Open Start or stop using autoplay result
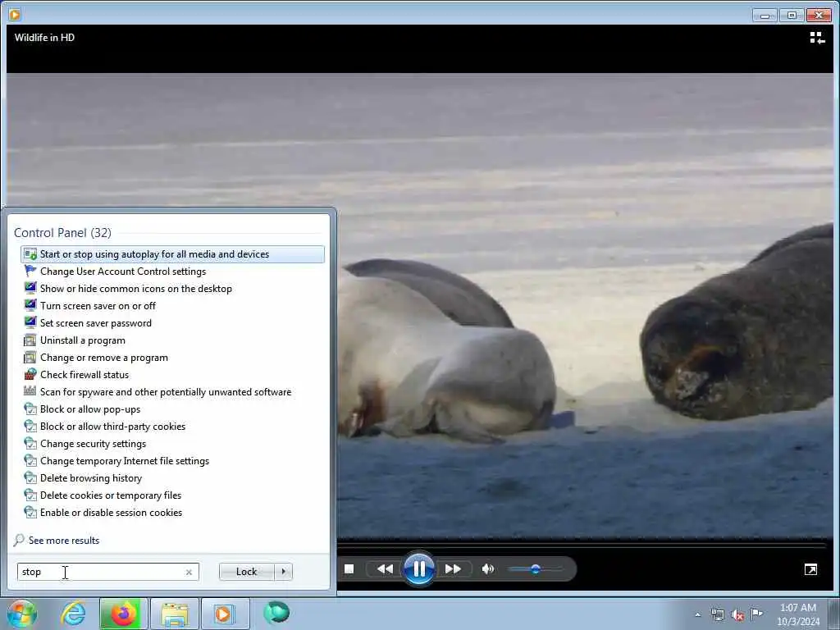The image size is (840, 630). (x=172, y=254)
